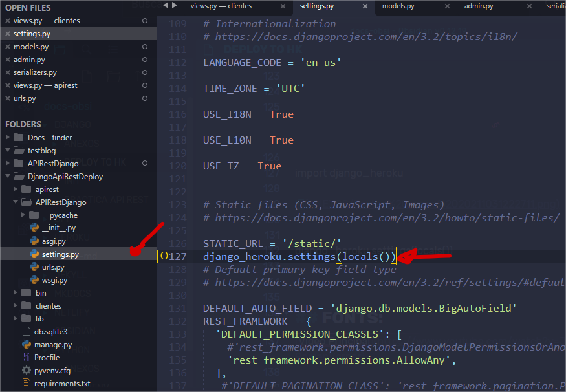Image resolution: width=566 pixels, height=392 pixels.
Task: Place cursor on the LANGUAGE_CODE line
Action: tap(272, 63)
